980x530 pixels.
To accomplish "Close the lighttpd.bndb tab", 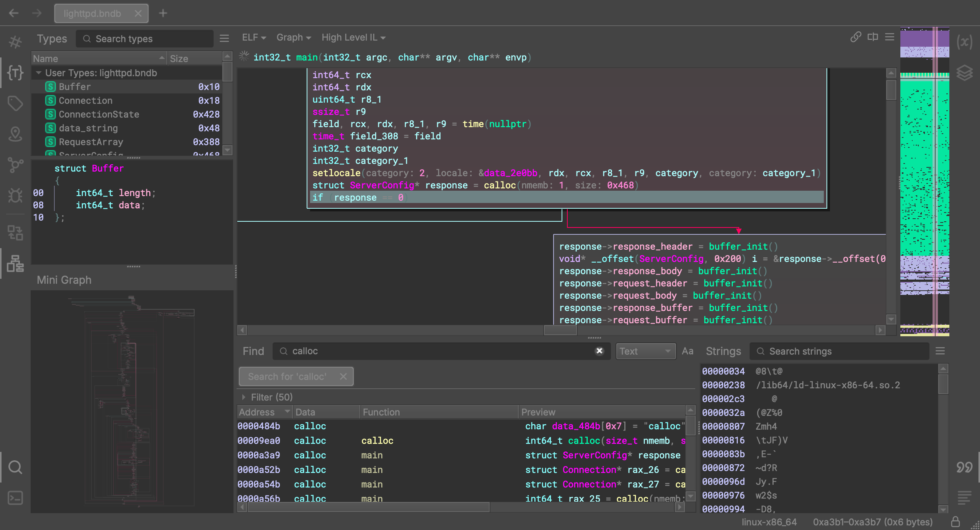I will coord(138,13).
